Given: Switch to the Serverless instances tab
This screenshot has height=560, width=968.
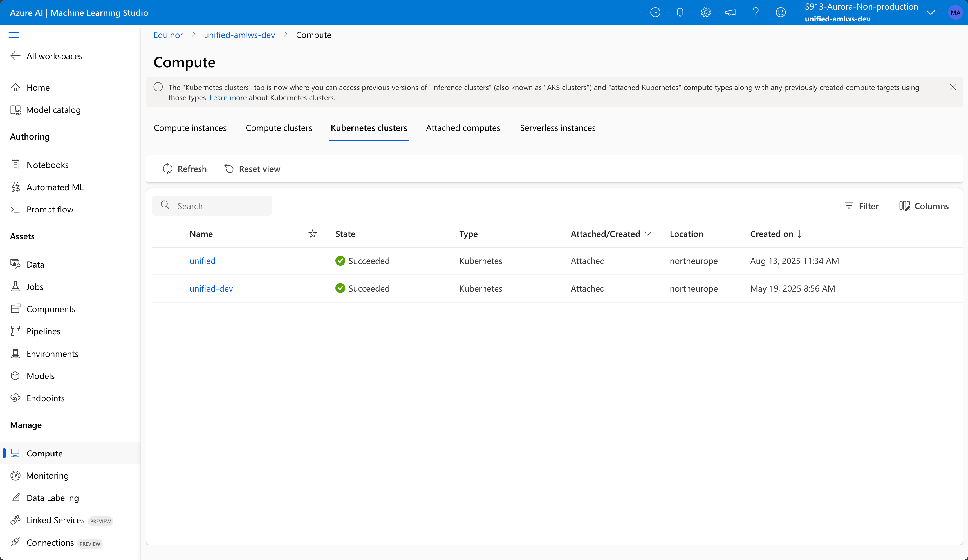Looking at the screenshot, I should (x=557, y=128).
